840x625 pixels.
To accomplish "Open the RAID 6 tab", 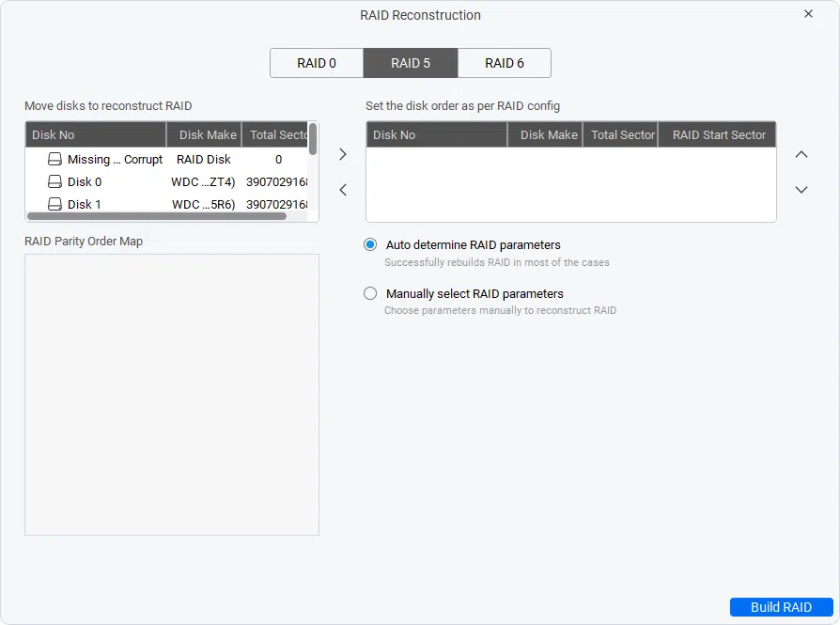I will 505,63.
